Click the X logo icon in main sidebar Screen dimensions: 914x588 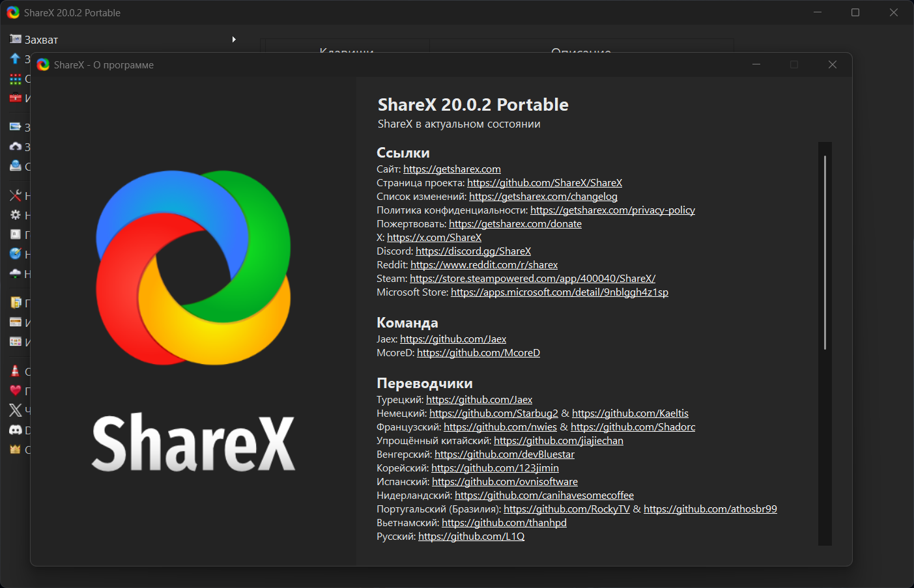point(16,410)
